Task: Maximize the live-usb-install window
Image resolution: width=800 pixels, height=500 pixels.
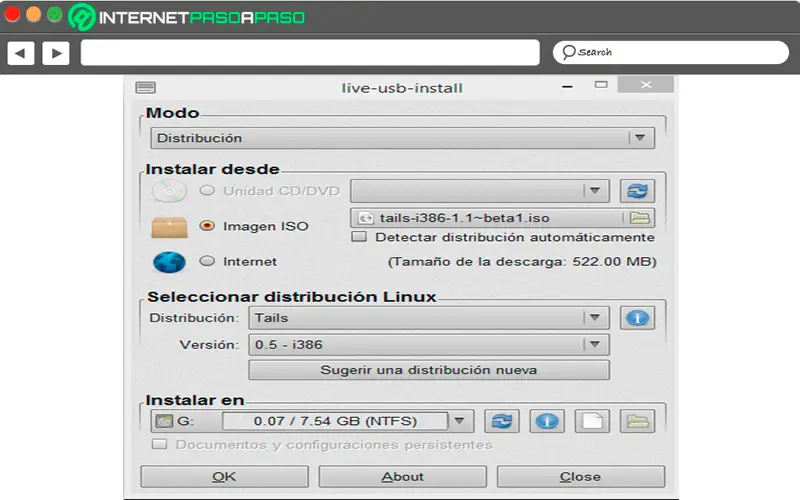Action: pyautogui.click(x=601, y=85)
